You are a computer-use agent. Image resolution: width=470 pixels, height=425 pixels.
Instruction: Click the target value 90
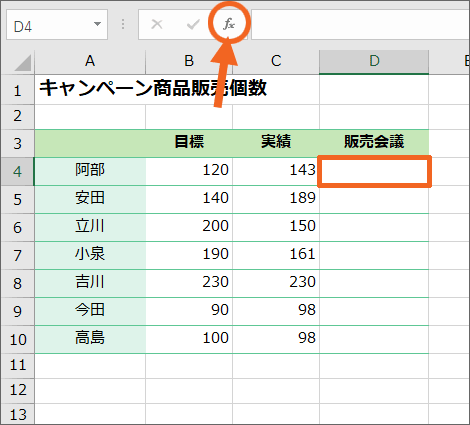tap(189, 311)
